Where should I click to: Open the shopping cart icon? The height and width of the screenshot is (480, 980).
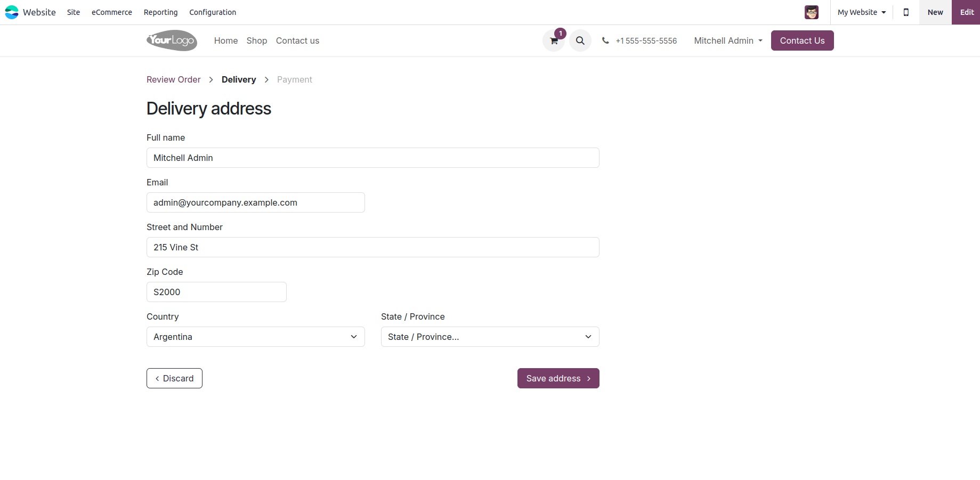[x=554, y=40]
